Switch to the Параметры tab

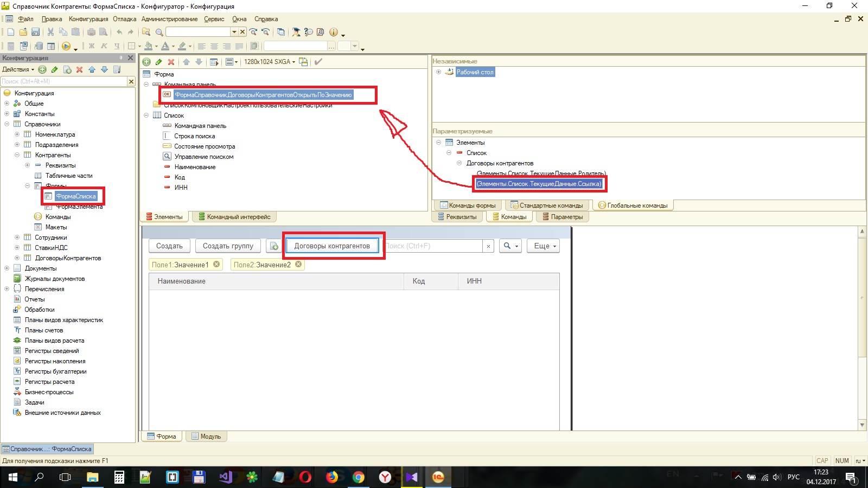pyautogui.click(x=563, y=217)
